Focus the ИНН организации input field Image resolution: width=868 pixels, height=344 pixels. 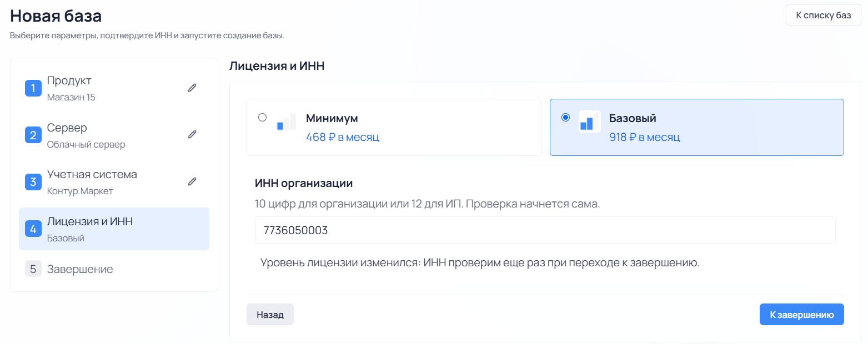pos(545,230)
